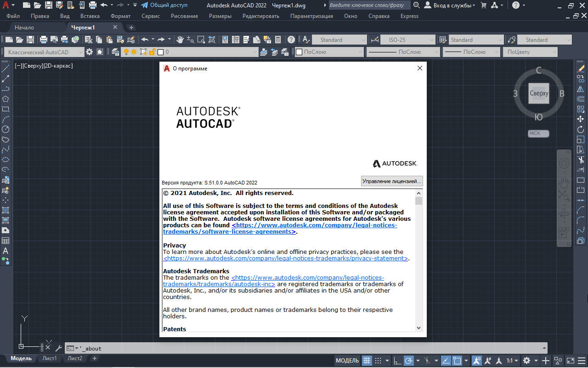Screen dimensions: 588x368
Task: Switch to the Лист1 layout tab
Action: pyautogui.click(x=49, y=358)
